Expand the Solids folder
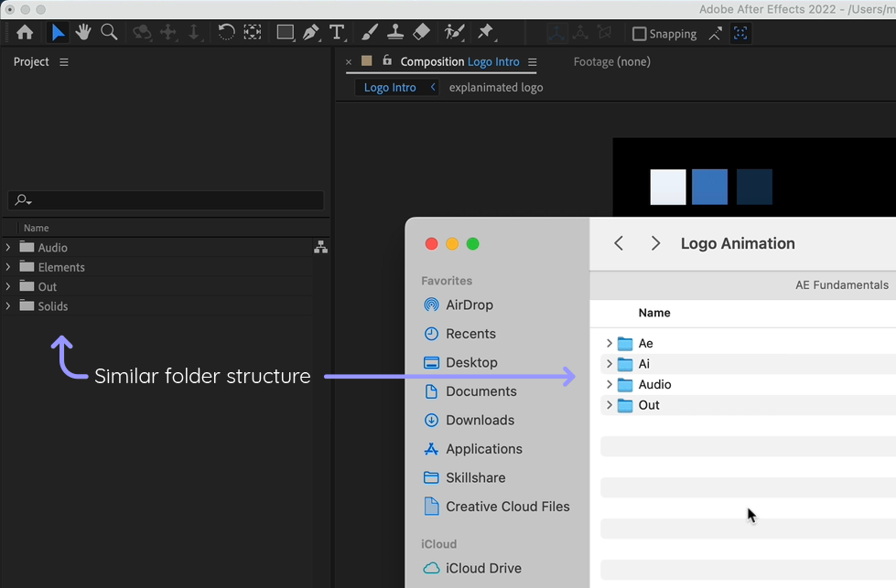This screenshot has width=896, height=588. coord(8,305)
